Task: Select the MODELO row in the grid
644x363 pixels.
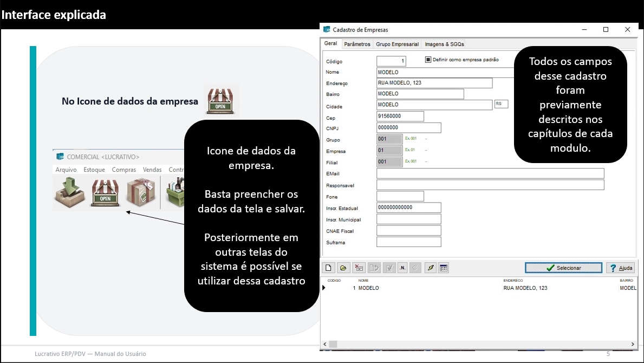Action: click(x=368, y=288)
